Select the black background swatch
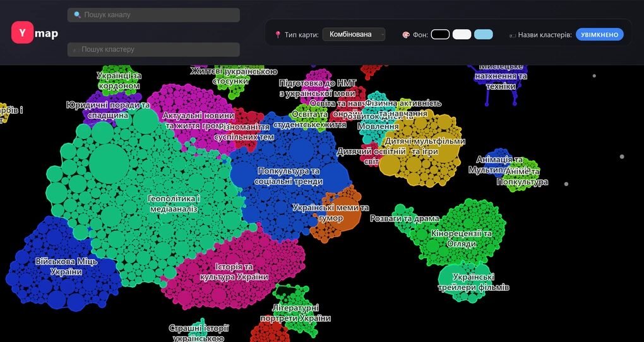644x342 pixels. tap(440, 34)
